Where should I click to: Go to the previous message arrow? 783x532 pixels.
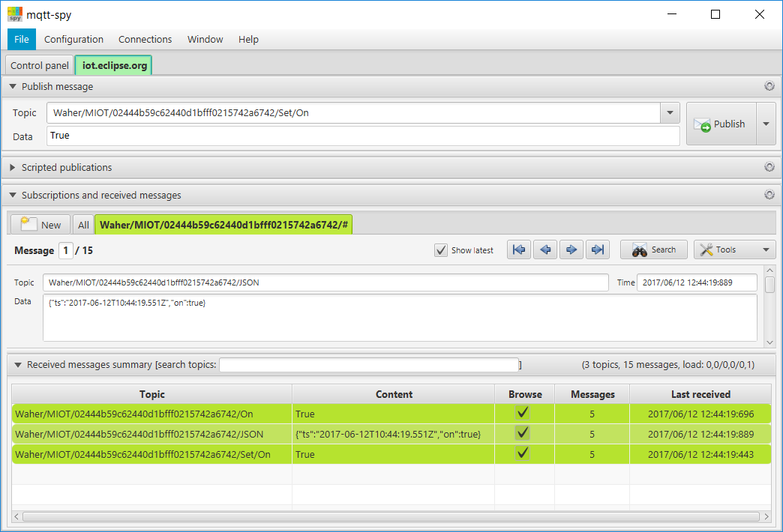pos(545,250)
